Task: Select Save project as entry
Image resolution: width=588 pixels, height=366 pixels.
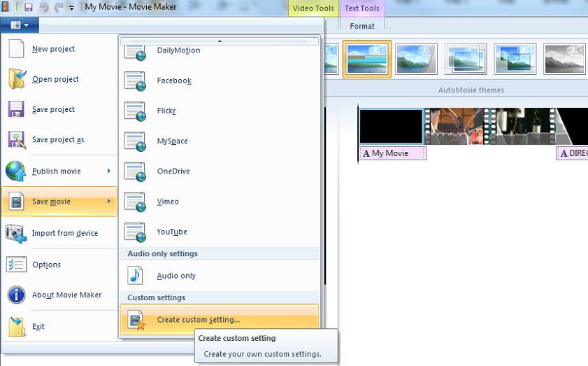Action: coord(59,140)
